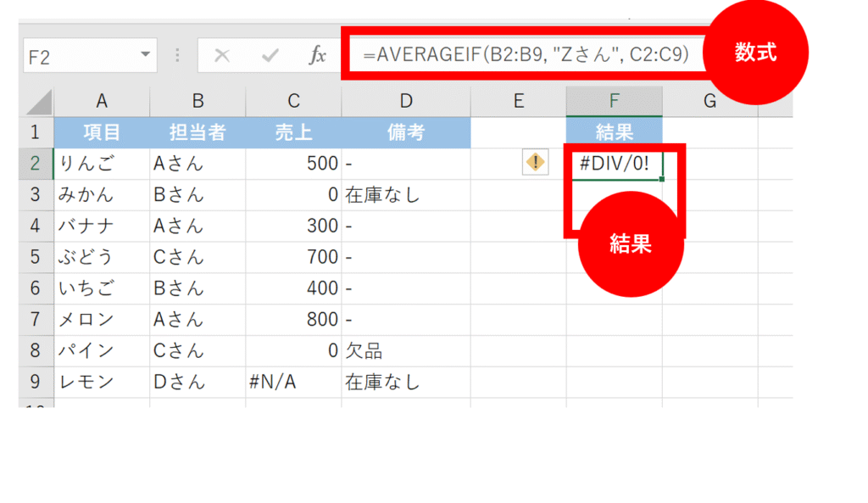Click the Enter checkmark beside the formula bar
The height and width of the screenshot is (503, 868).
(269, 55)
